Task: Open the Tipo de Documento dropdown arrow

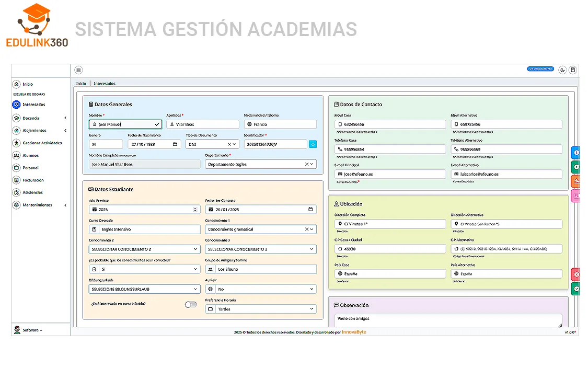Action: click(x=234, y=144)
